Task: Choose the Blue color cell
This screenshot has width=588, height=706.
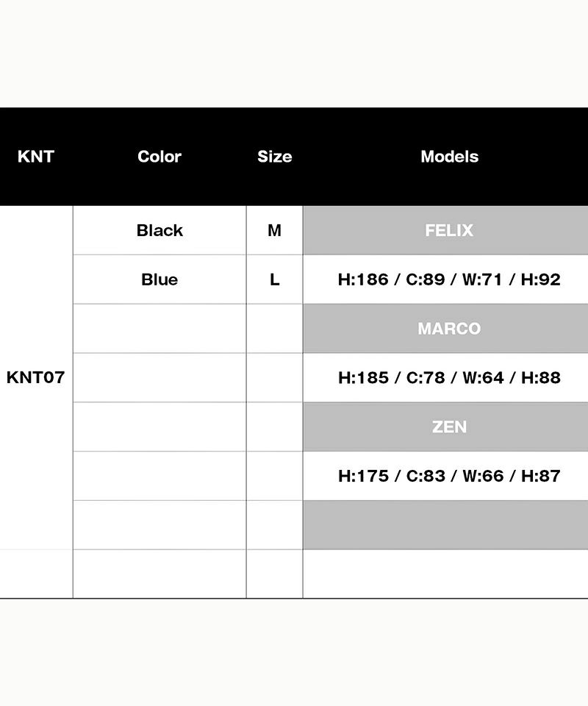Action: [159, 279]
